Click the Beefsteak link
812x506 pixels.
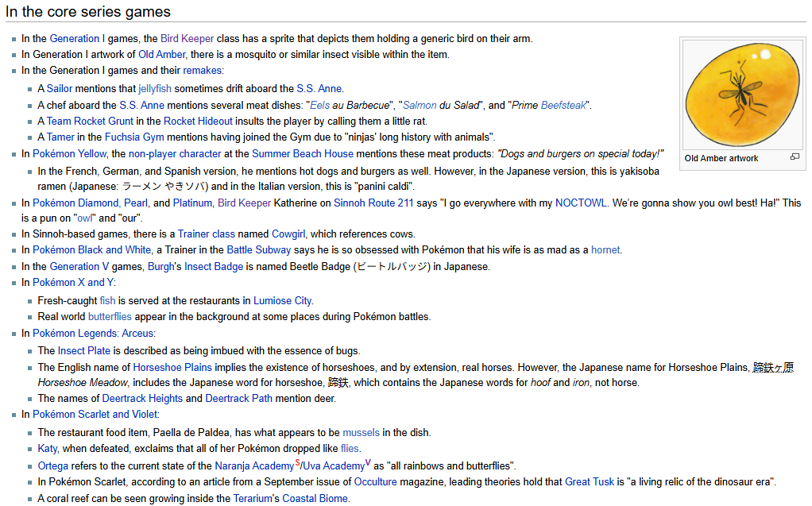pyautogui.click(x=563, y=105)
